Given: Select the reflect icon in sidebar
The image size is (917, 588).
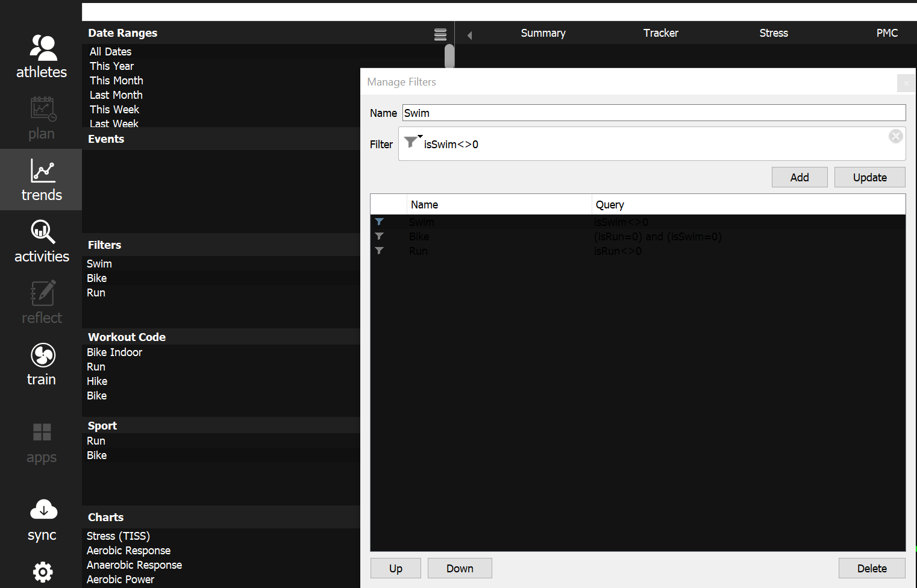Looking at the screenshot, I should coord(41,302).
